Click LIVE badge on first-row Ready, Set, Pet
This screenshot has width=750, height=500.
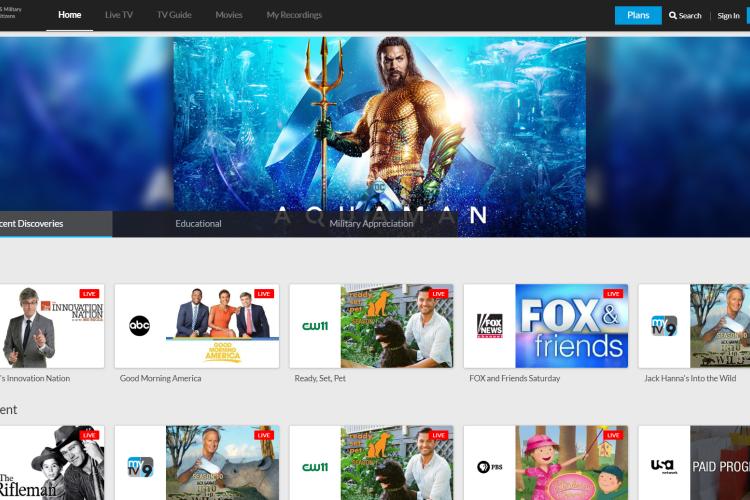pos(439,294)
